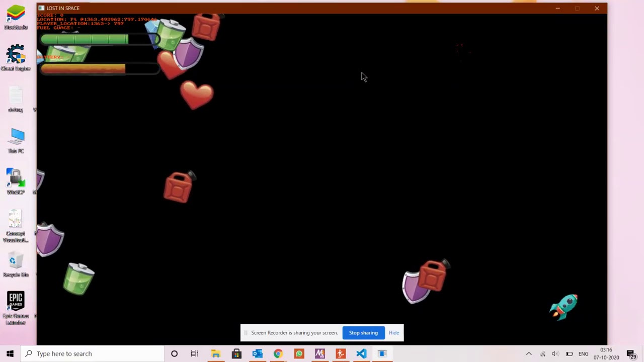
Task: Click the Hide link in the sharing bar
Action: pyautogui.click(x=394, y=333)
